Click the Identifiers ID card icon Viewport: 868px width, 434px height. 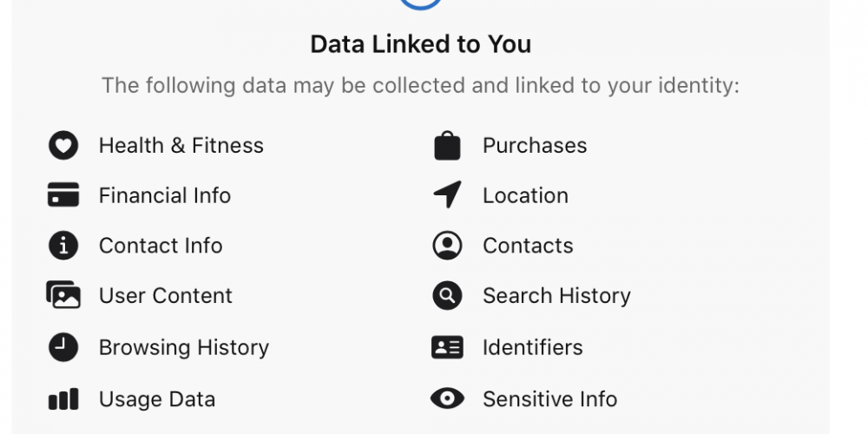pos(447,347)
